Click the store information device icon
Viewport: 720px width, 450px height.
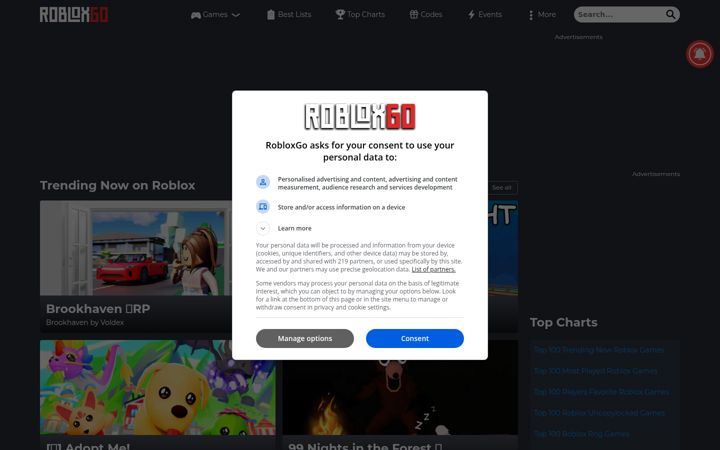tap(263, 207)
